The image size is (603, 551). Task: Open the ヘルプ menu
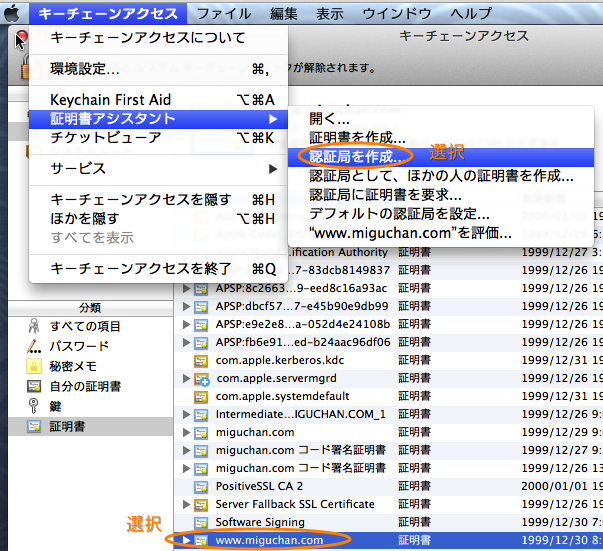(471, 13)
